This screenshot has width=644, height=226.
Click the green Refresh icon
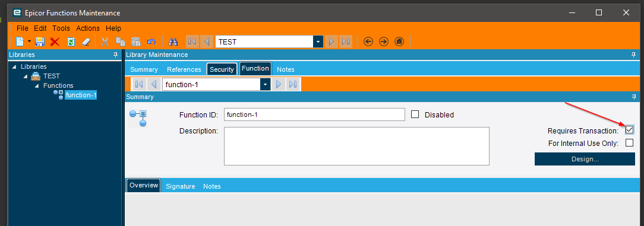point(71,42)
